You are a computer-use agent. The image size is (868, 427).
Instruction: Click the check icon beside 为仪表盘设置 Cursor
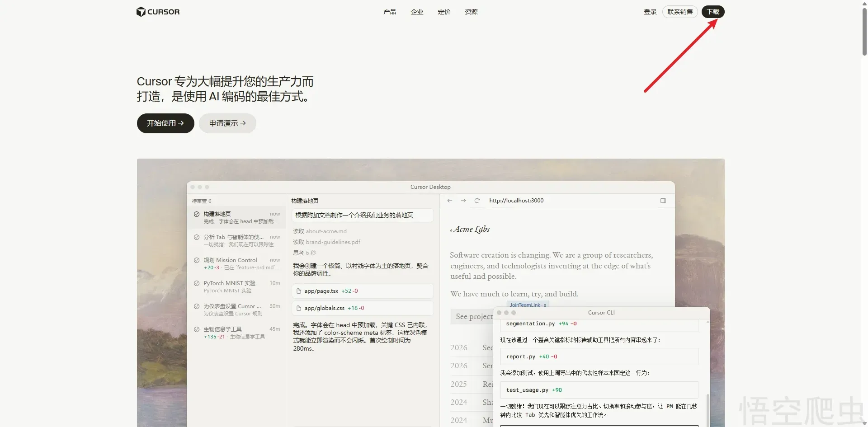(197, 306)
